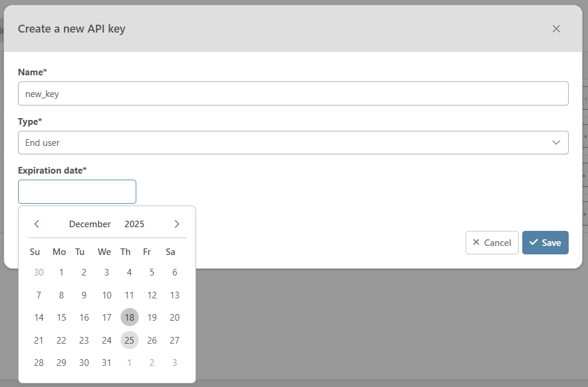Close the Create a new API key dialog
588x387 pixels.
click(556, 29)
